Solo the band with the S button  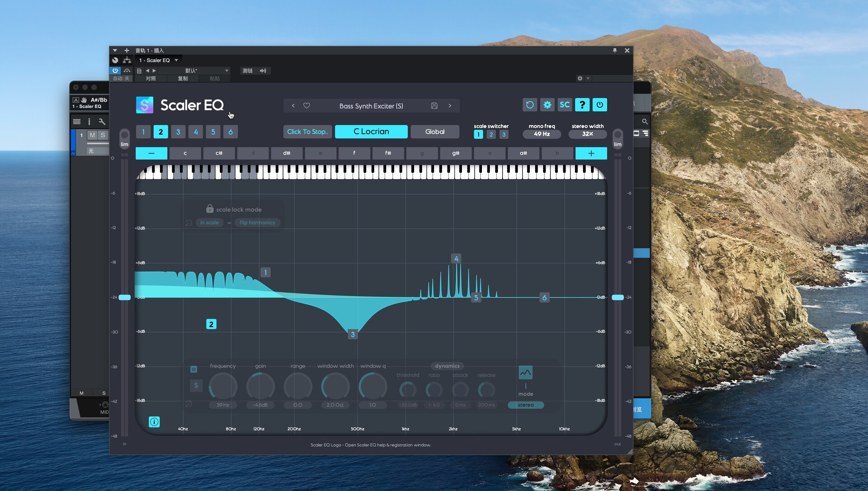[196, 386]
